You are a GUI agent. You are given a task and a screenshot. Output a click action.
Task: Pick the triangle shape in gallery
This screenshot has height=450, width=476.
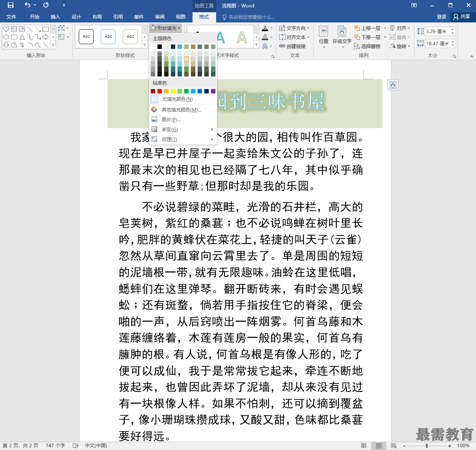click(x=22, y=37)
